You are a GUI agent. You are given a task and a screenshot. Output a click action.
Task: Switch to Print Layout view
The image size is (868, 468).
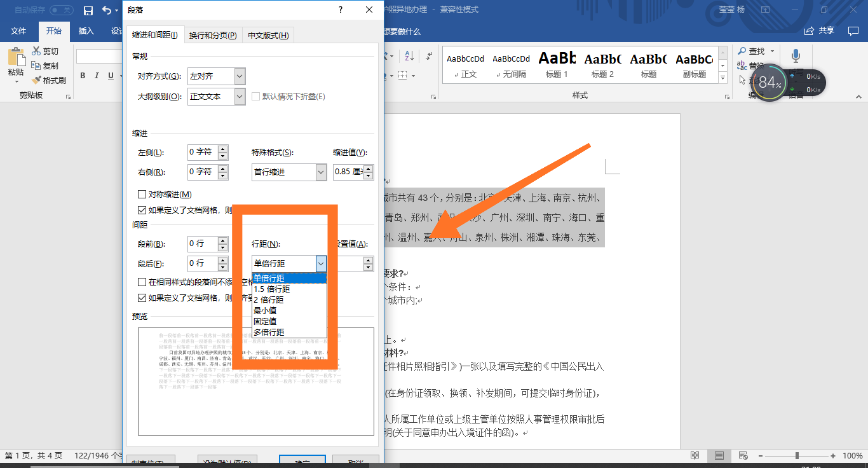(719, 456)
